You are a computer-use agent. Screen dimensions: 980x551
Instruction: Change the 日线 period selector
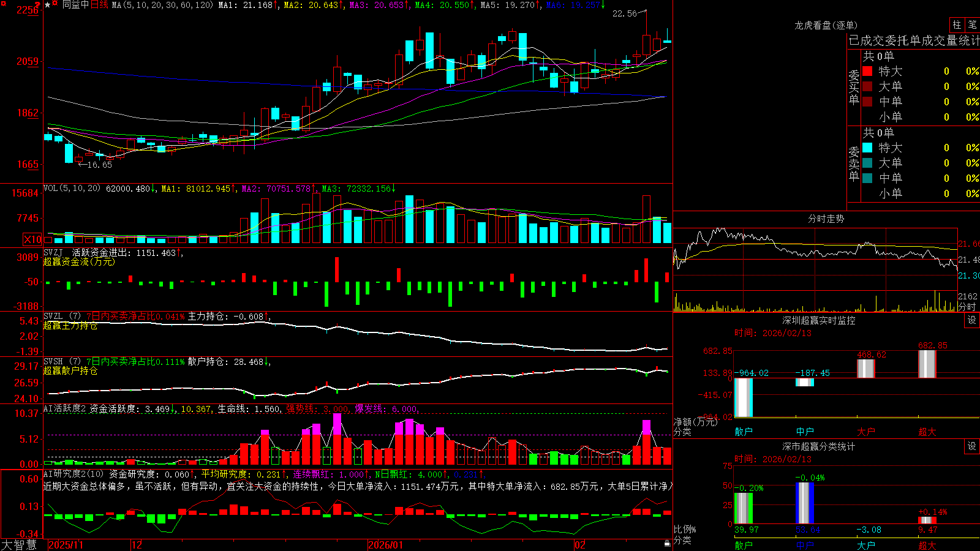99,5
